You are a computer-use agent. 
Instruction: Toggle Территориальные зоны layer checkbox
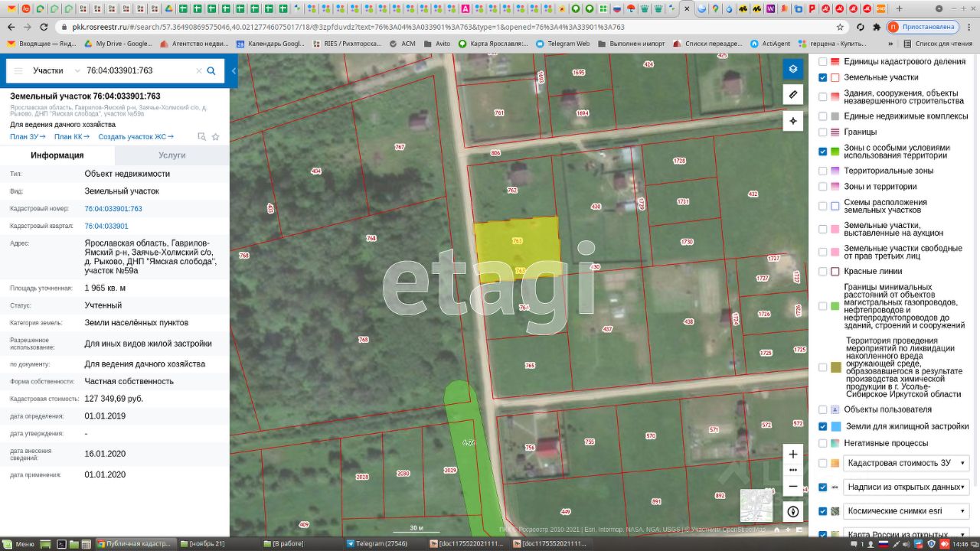pos(823,171)
